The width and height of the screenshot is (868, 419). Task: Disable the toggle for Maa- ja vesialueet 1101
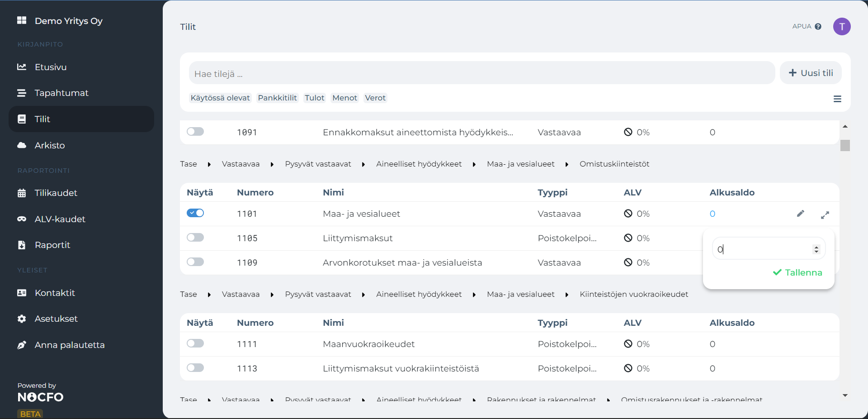(195, 213)
